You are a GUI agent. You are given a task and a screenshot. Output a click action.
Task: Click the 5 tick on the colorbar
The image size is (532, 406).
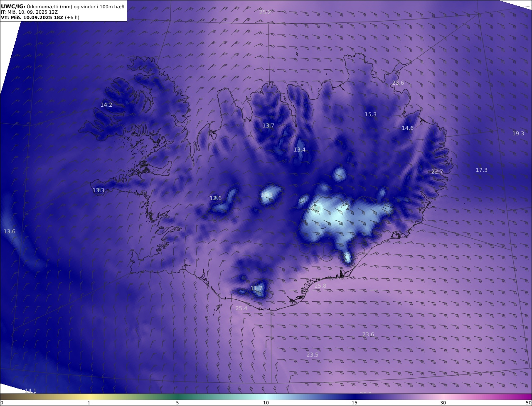[177, 403]
